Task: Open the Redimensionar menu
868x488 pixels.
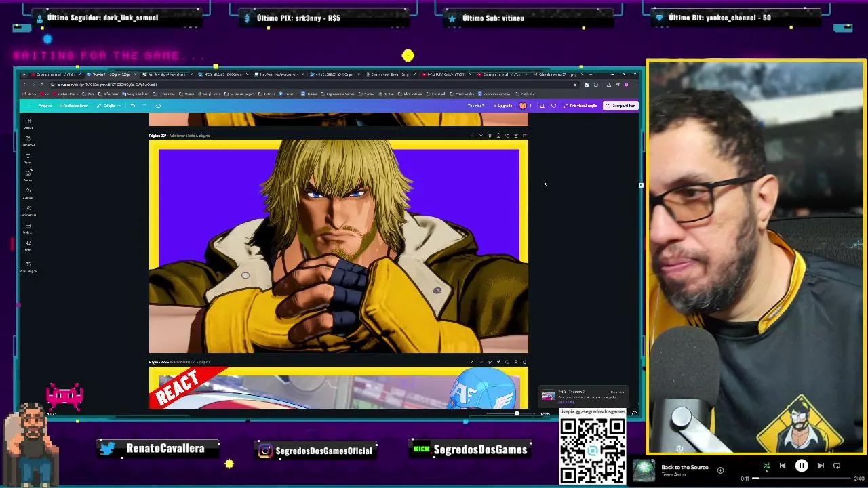Action: tap(75, 106)
